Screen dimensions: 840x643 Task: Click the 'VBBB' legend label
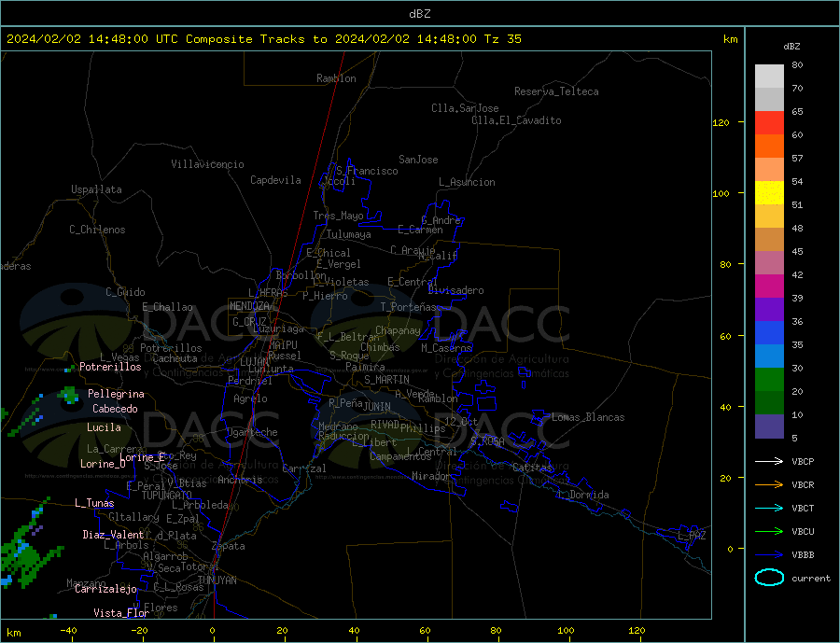803,554
